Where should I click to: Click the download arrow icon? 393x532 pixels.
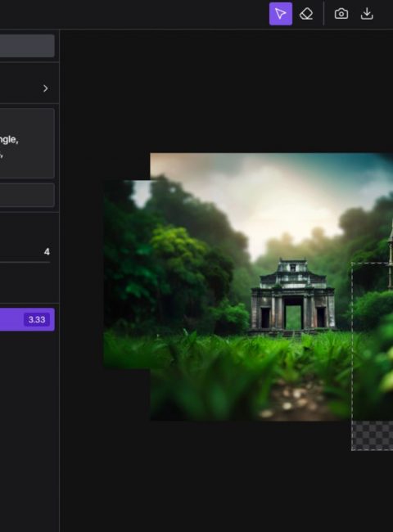[x=367, y=14]
